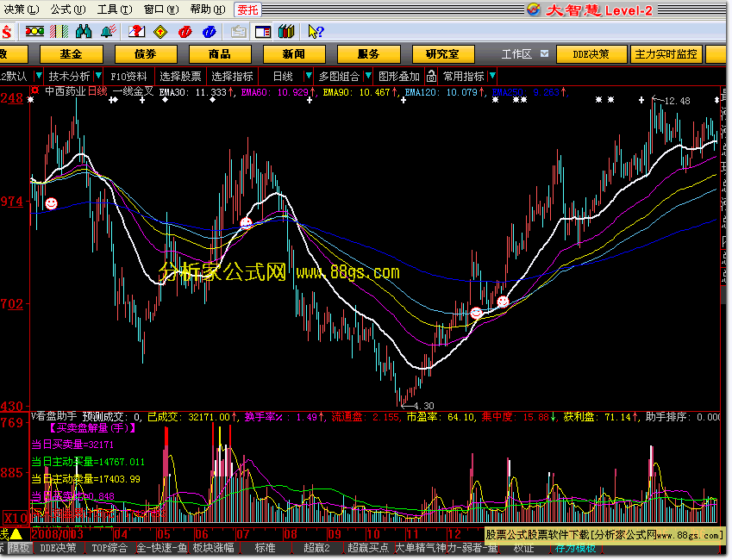Select the TOP综合 bottom tab

point(109,548)
